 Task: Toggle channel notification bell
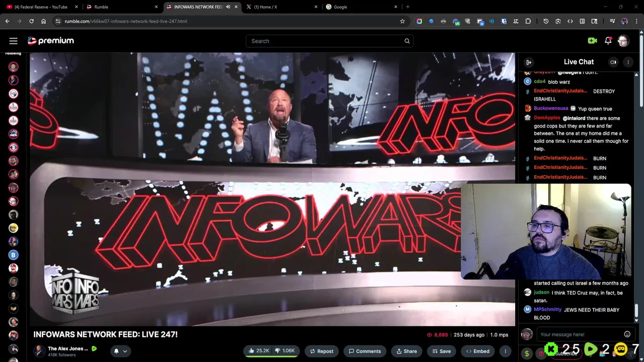(116, 351)
